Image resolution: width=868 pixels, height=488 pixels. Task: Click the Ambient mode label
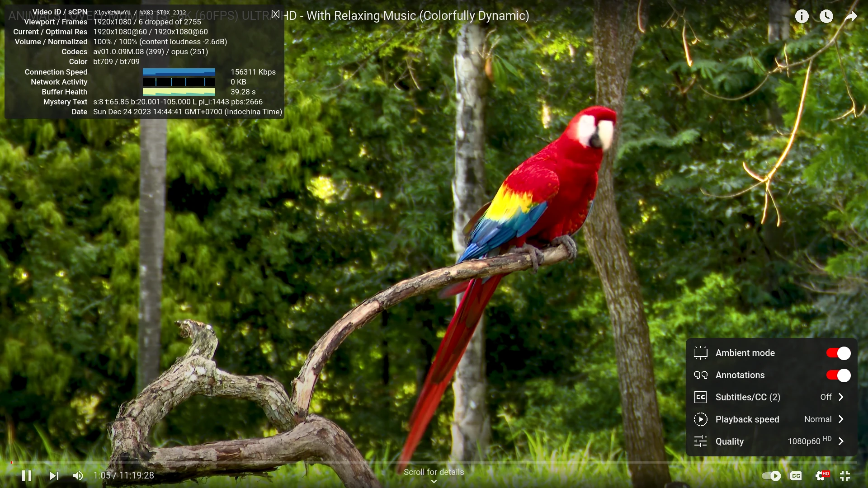pos(745,353)
